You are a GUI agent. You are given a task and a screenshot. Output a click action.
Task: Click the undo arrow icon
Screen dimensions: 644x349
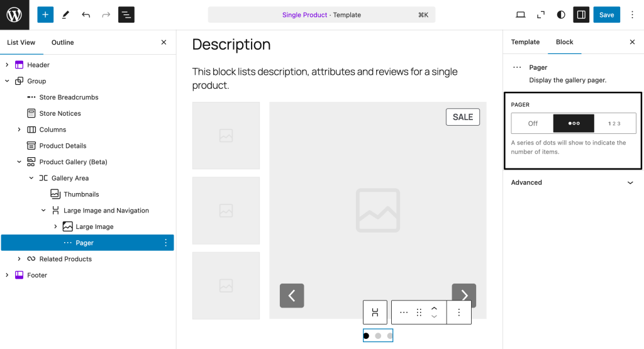click(x=86, y=14)
